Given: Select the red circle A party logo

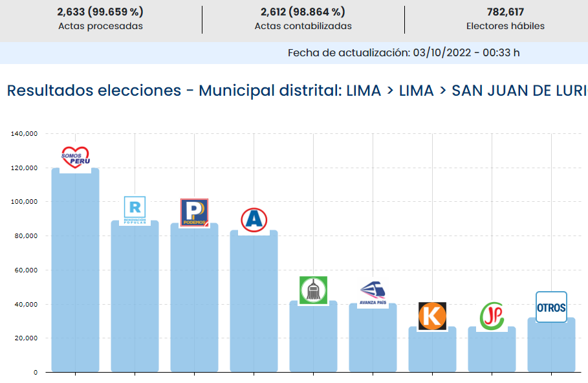Looking at the screenshot, I should (254, 220).
